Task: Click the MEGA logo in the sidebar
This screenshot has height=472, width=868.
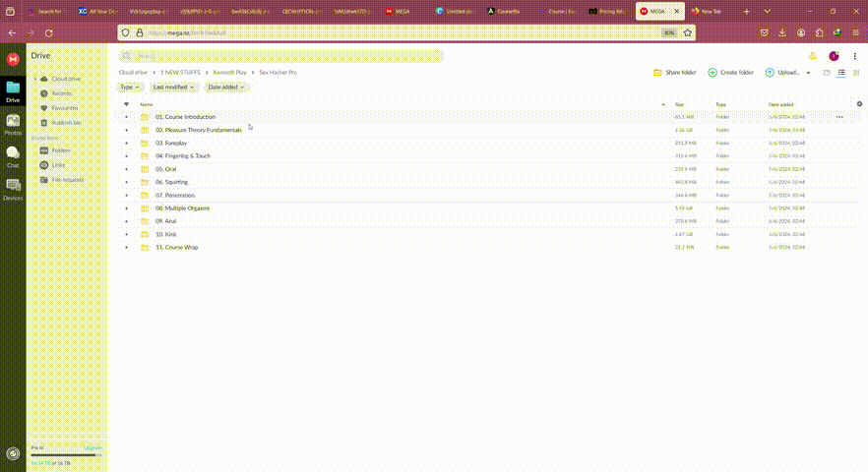Action: click(x=13, y=59)
